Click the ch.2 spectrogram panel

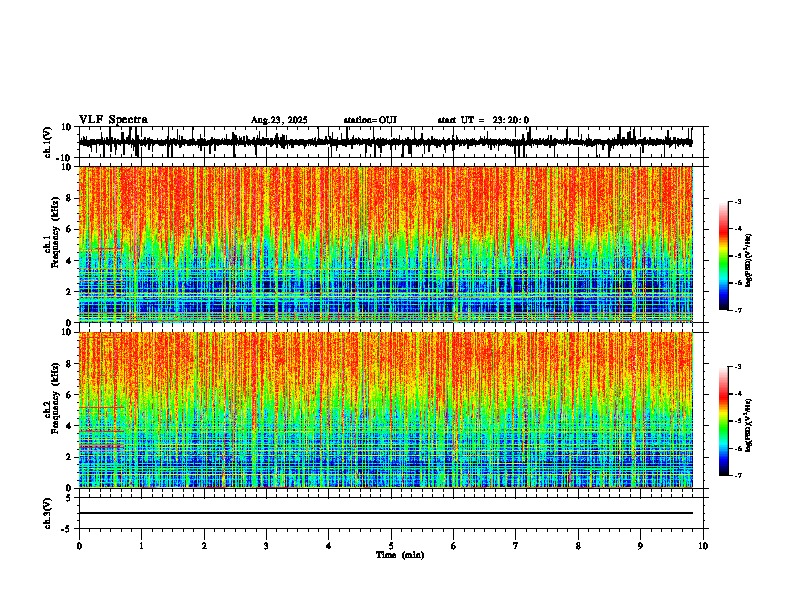pos(385,410)
